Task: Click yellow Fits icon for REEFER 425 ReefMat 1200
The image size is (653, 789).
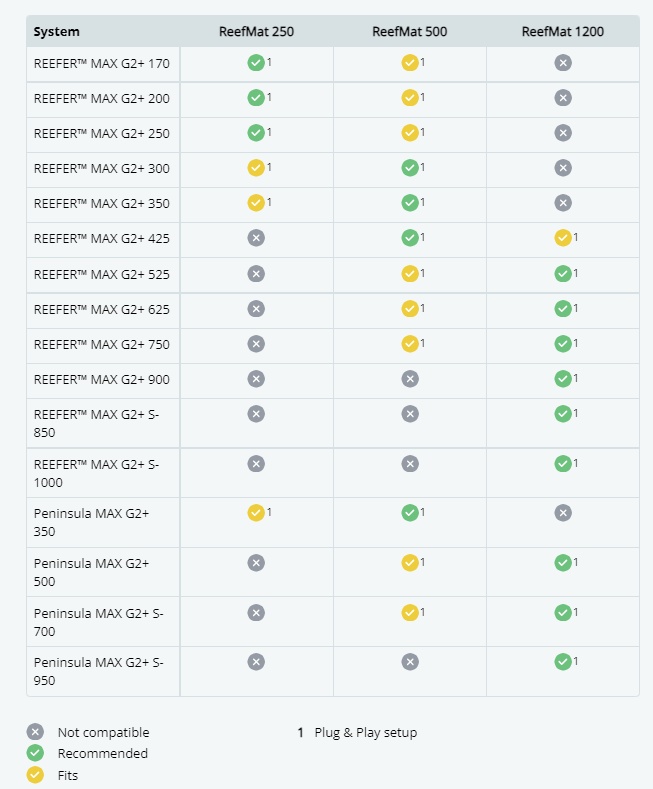Action: click(x=563, y=238)
